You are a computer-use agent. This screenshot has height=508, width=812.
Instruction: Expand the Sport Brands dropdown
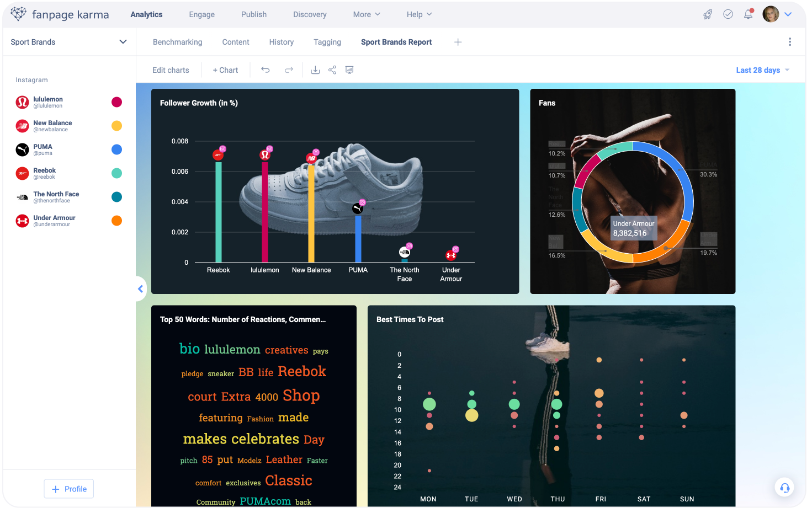[x=123, y=42]
